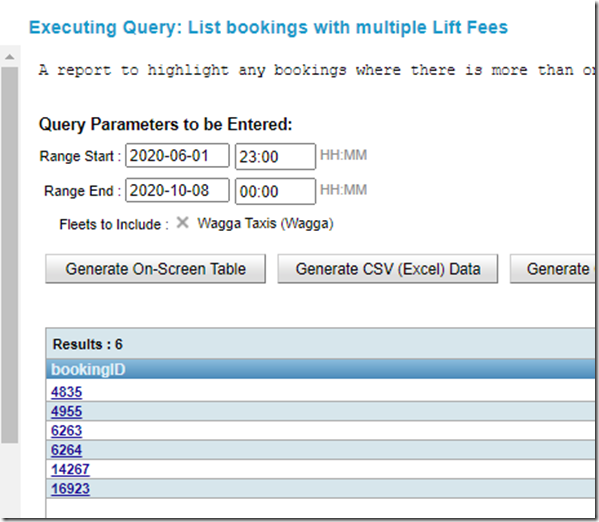
Task: Click the Range Start date field
Action: click(x=177, y=156)
